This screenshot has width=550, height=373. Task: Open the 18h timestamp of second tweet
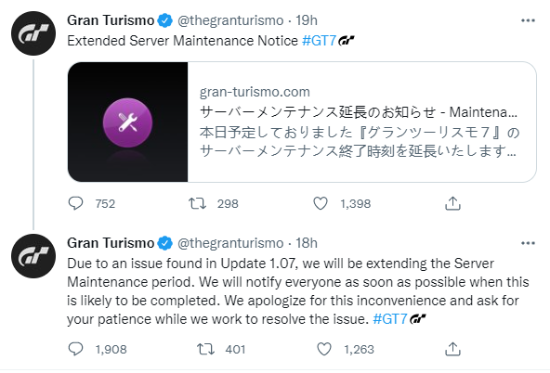[x=307, y=243]
